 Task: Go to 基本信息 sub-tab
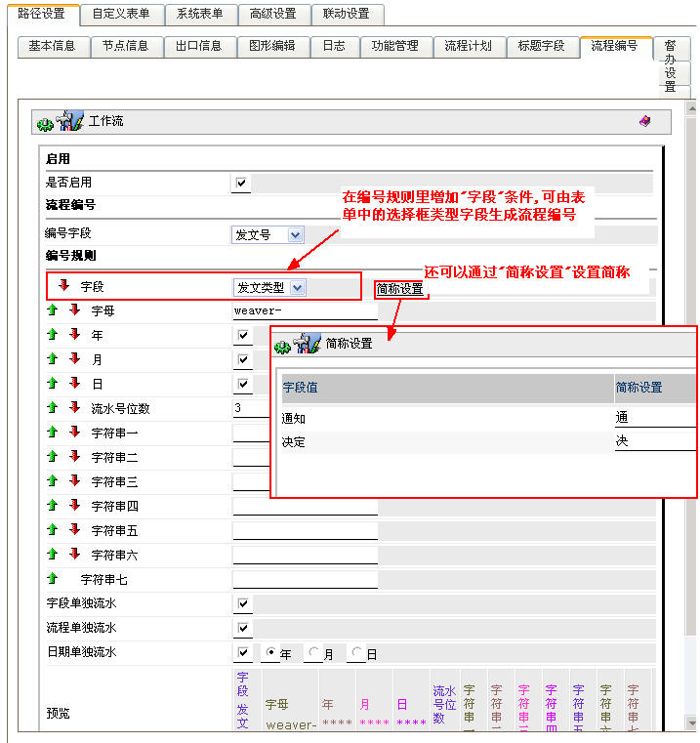[x=52, y=46]
